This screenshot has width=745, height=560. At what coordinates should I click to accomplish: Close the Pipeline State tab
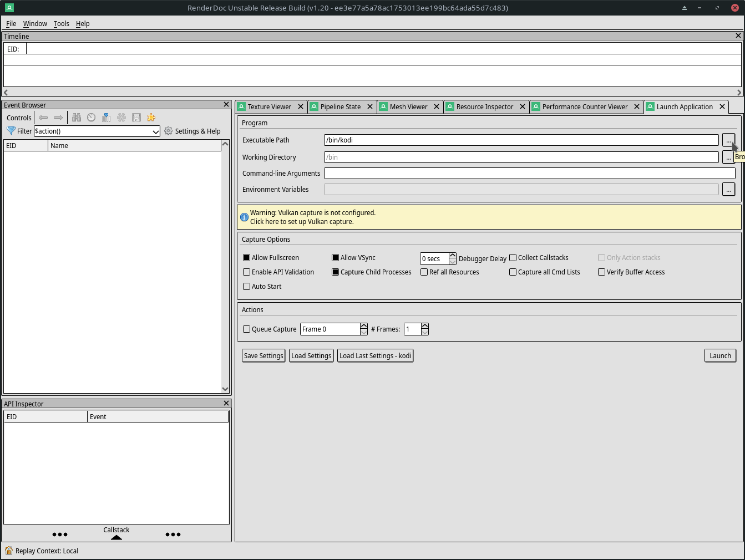(x=370, y=106)
